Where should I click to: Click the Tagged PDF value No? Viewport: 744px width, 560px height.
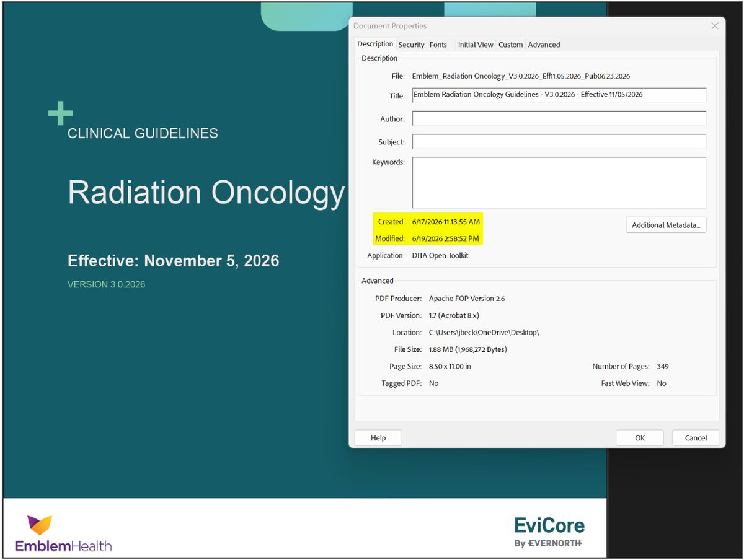pos(433,383)
